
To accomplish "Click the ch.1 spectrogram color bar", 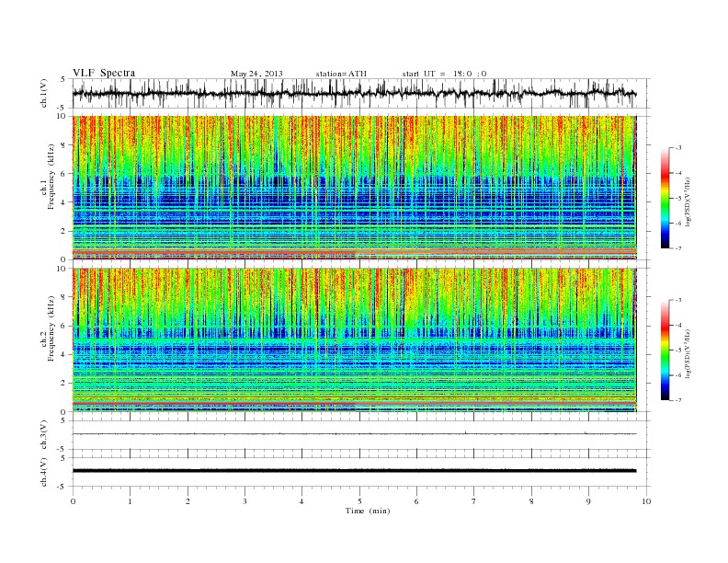I will (665, 198).
